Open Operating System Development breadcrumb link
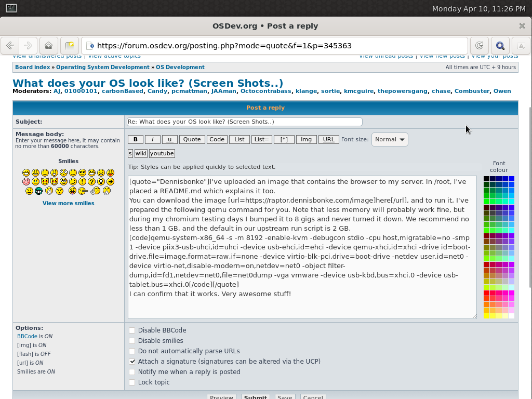The image size is (532, 399). 103,67
